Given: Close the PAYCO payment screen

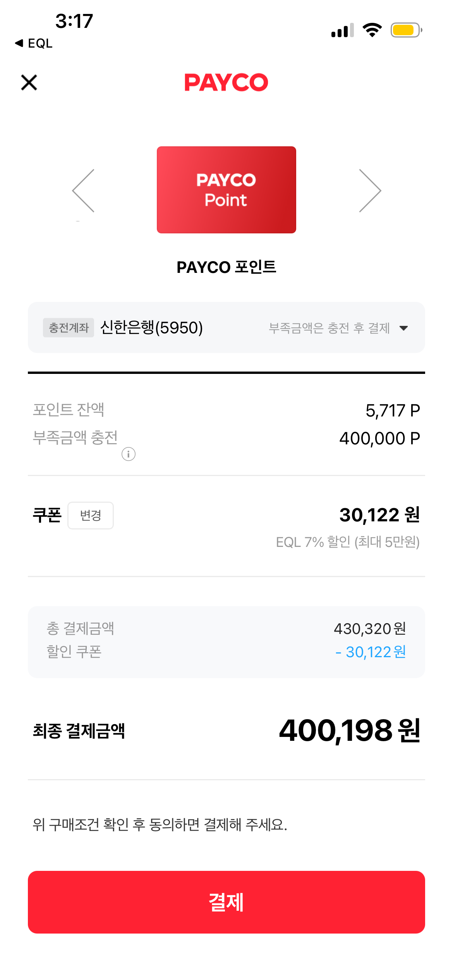Looking at the screenshot, I should pos(29,82).
